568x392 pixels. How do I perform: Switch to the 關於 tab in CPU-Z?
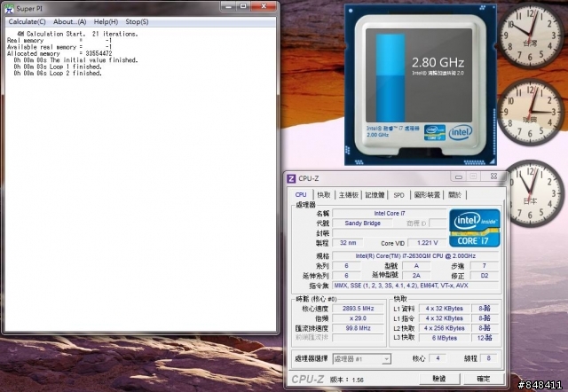(x=454, y=195)
